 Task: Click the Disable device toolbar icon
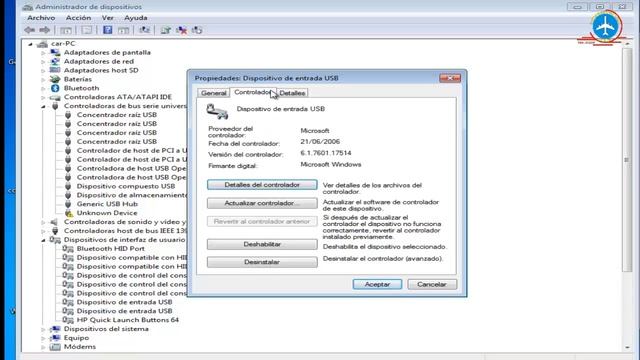pos(197,30)
